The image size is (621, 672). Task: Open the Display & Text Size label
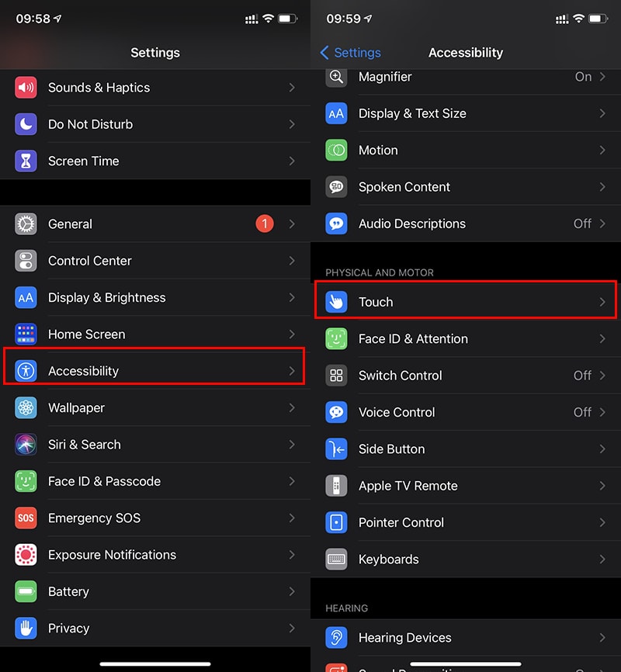click(412, 114)
